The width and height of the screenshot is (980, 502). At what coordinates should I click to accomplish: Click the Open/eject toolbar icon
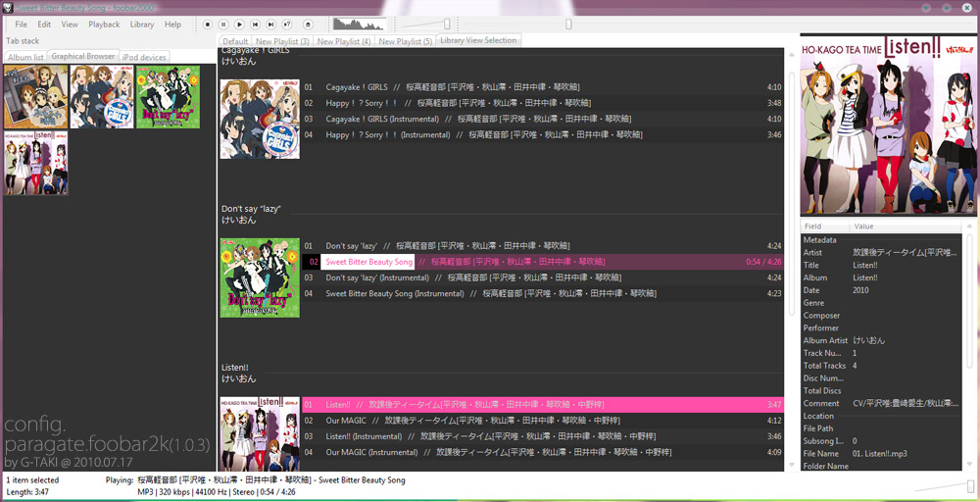click(308, 25)
